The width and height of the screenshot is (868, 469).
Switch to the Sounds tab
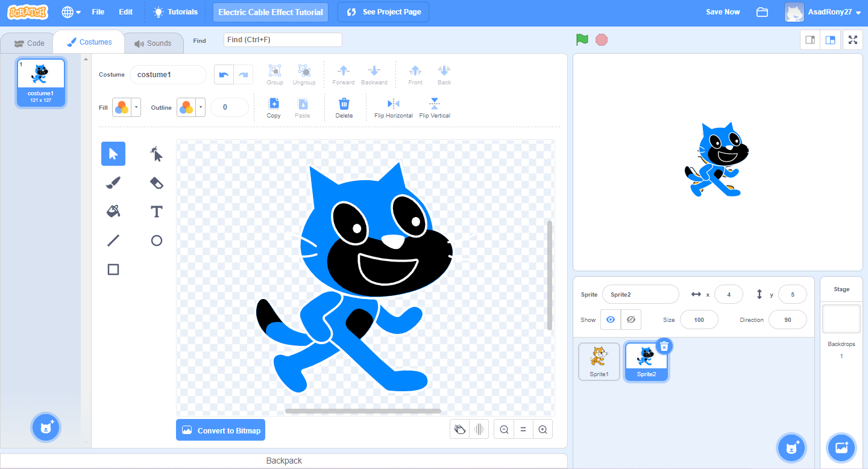(x=153, y=42)
